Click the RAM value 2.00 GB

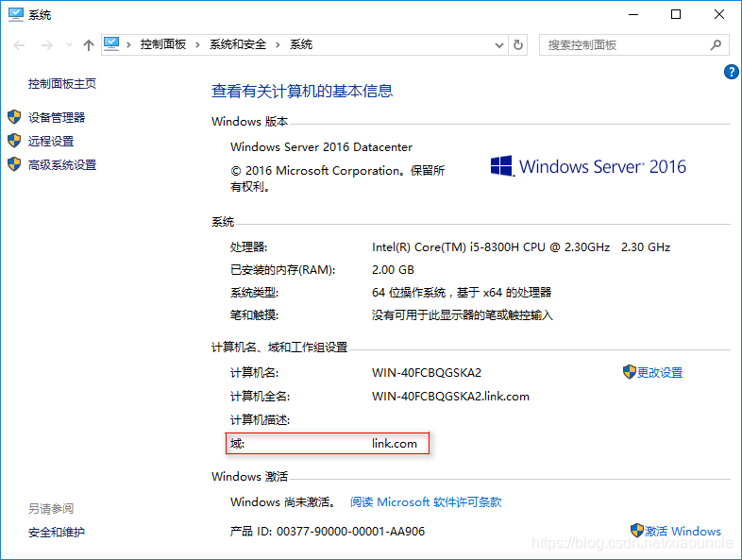click(393, 270)
